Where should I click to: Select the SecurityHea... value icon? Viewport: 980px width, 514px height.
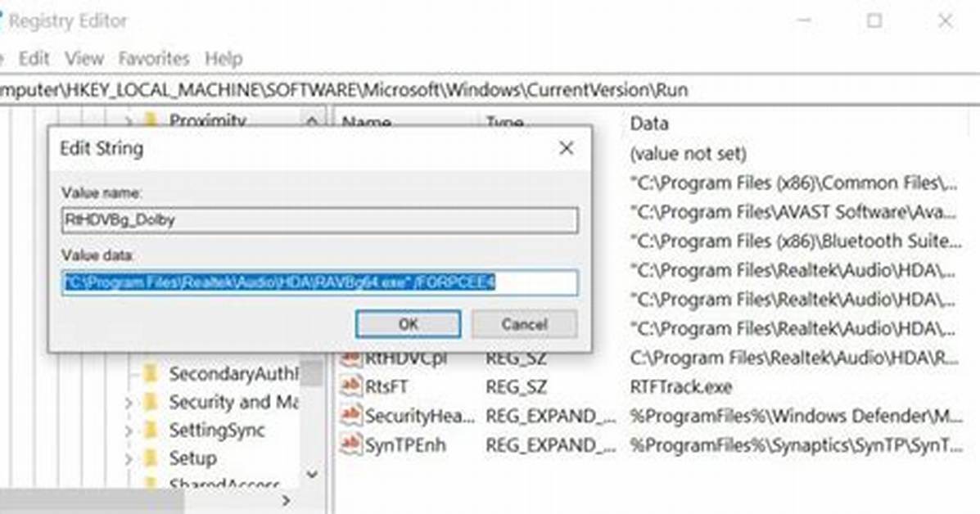point(350,415)
